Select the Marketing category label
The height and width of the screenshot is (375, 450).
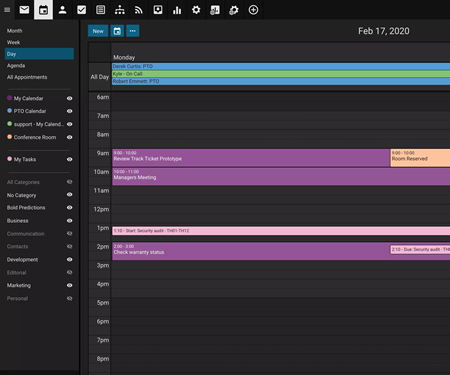coord(19,285)
